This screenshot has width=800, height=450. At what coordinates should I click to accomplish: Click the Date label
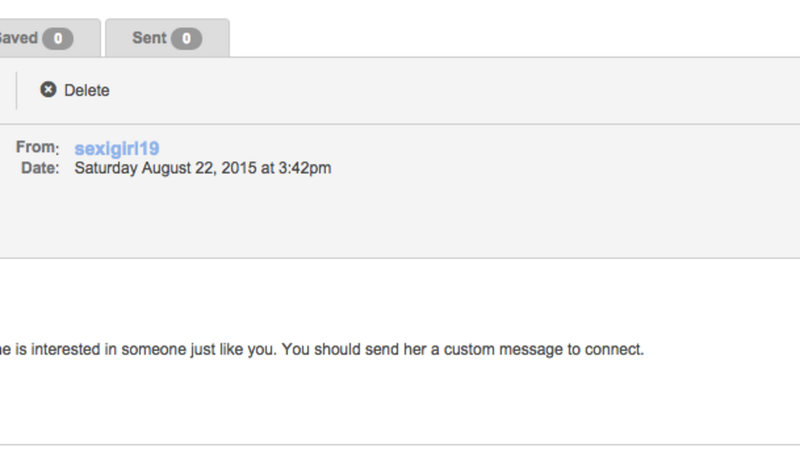pyautogui.click(x=41, y=168)
